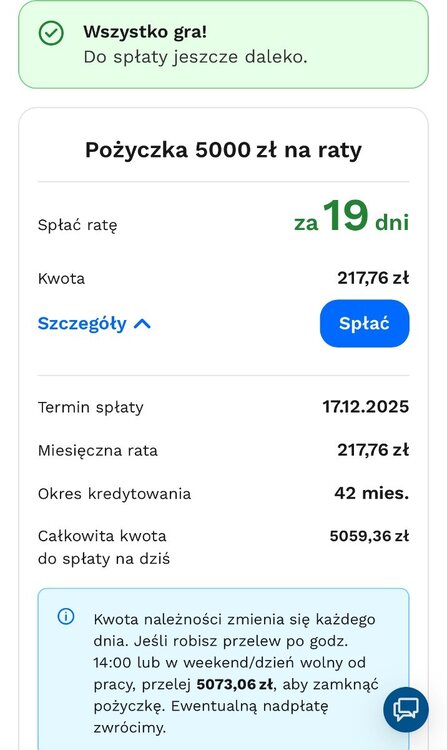Click the blue info circle icon

(66, 616)
